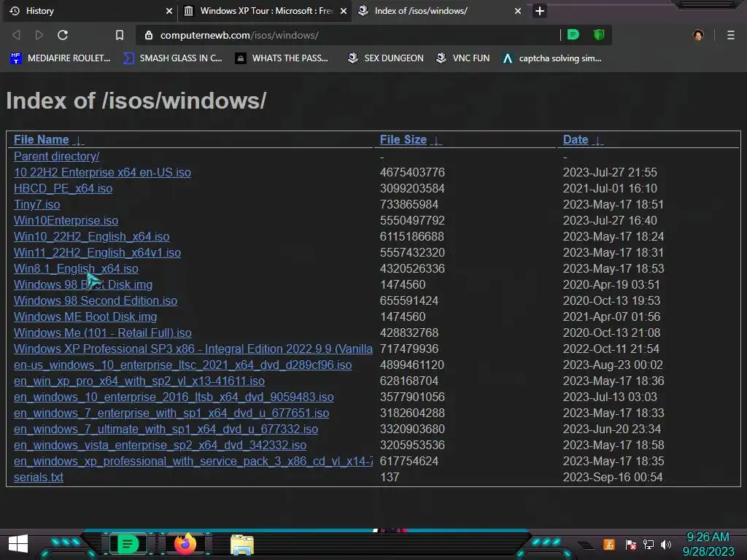The image size is (747, 560).
Task: Open the user profile avatar
Action: click(698, 35)
